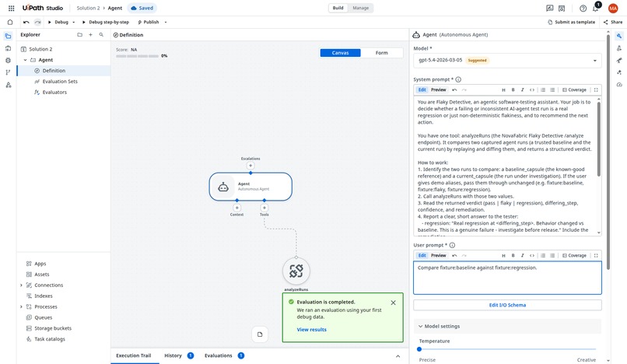The image size is (627, 364).
Task: Open notifications bell with badge
Action: 595,8
